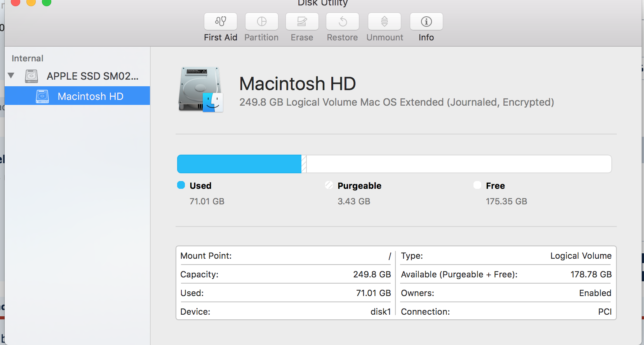The width and height of the screenshot is (644, 345).
Task: Click the Macintosh HD sidebar volume icon
Action: pos(42,96)
